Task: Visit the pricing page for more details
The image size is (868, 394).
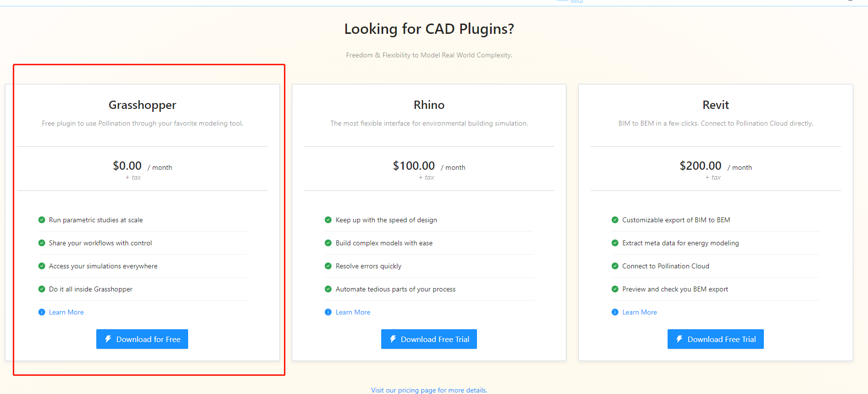Action: (429, 390)
